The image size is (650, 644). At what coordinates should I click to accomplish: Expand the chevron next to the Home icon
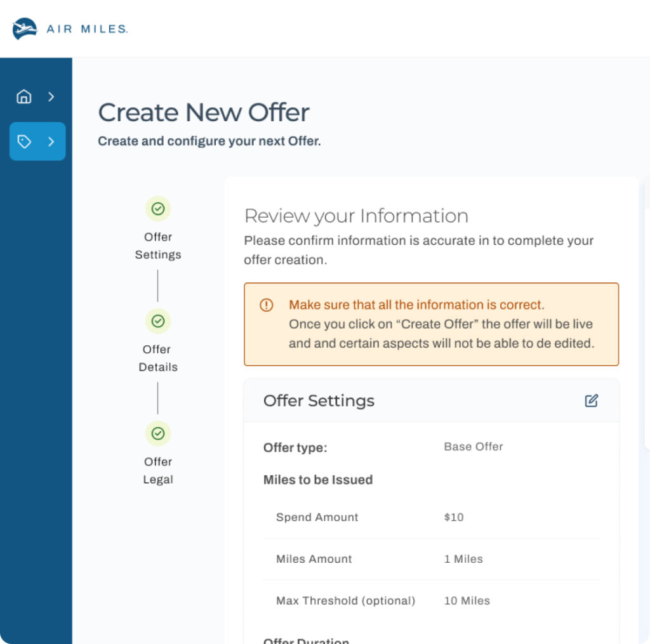pos(51,96)
